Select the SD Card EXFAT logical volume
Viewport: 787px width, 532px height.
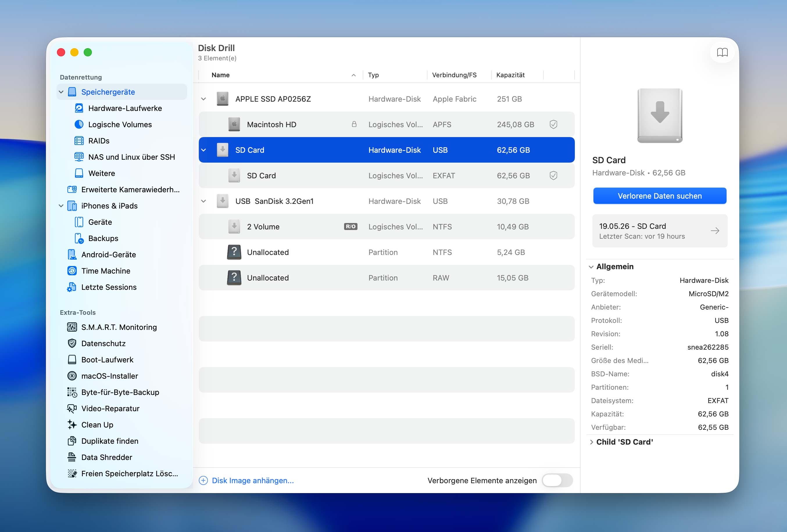coord(387,176)
